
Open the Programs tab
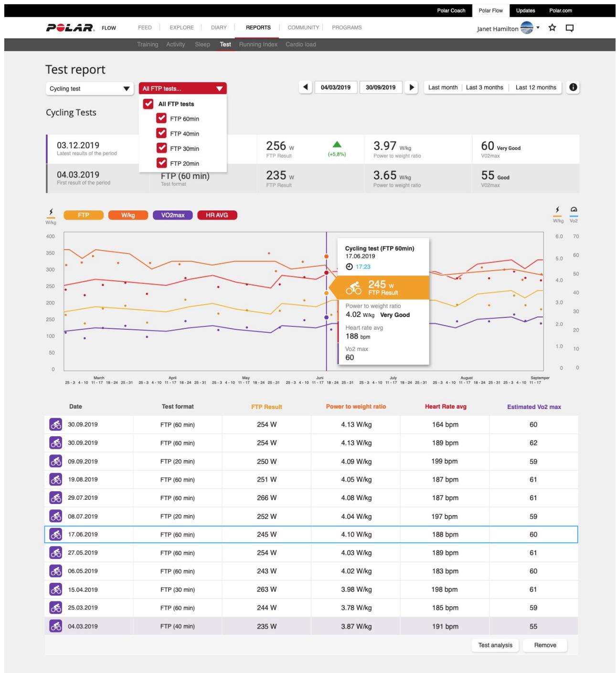tap(347, 28)
